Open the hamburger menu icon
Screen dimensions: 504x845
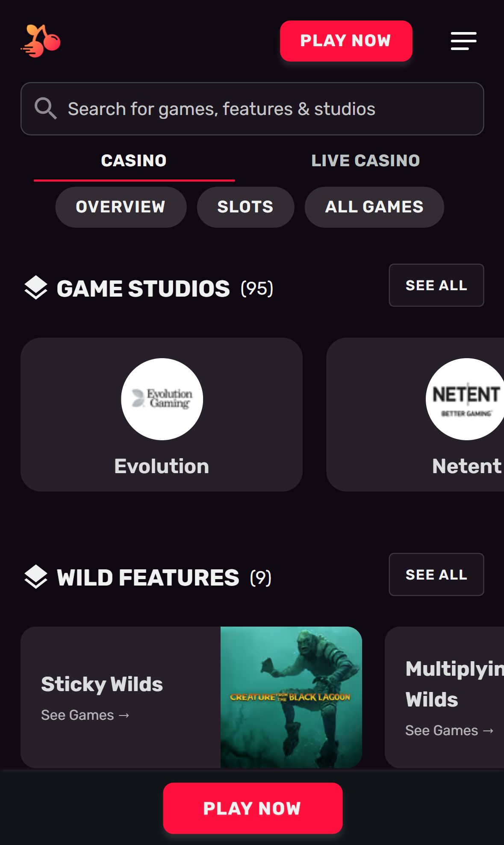click(463, 41)
